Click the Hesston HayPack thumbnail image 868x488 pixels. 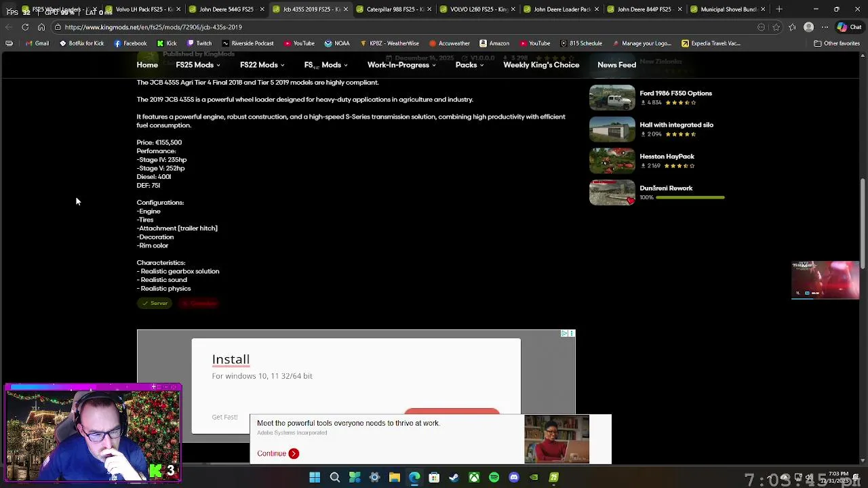(x=612, y=161)
